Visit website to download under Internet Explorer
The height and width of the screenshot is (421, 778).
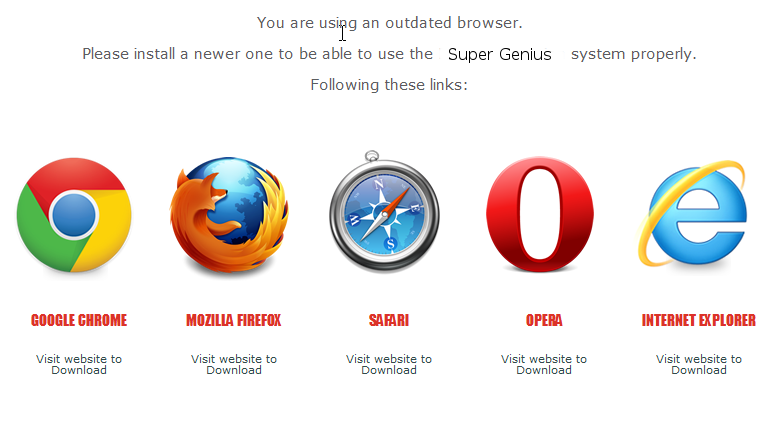[x=699, y=364]
